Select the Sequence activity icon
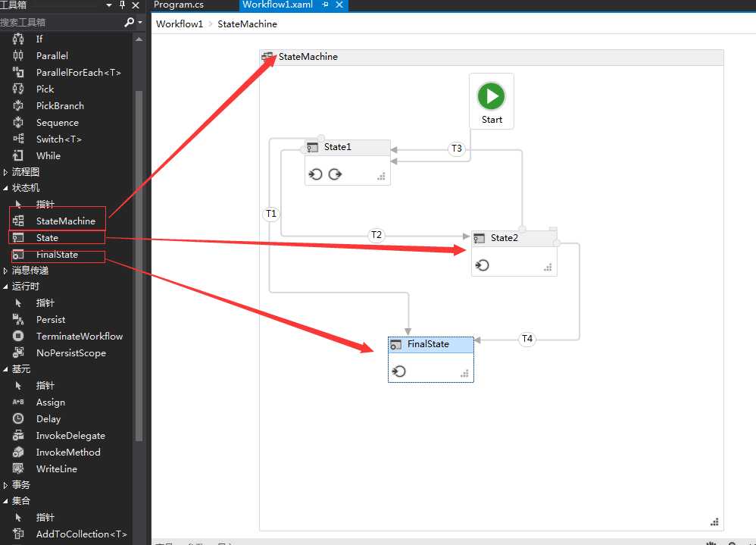Screen dimensions: 756x545 click(x=18, y=123)
